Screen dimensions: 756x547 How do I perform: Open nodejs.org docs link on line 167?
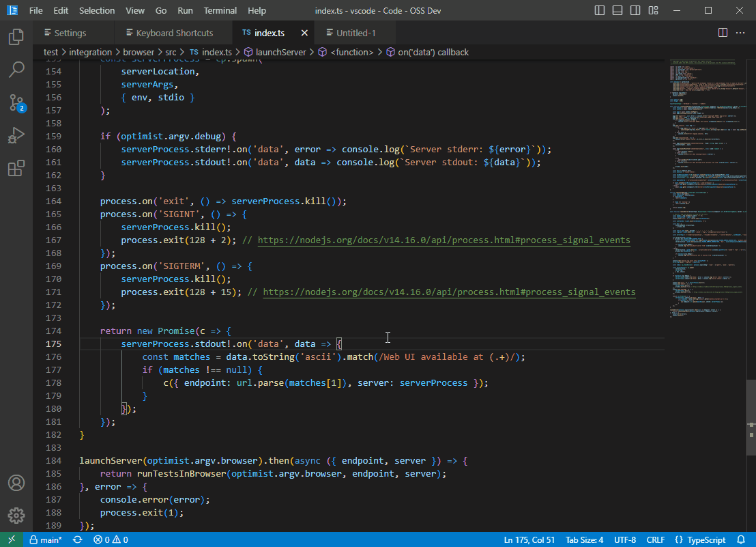tap(444, 240)
